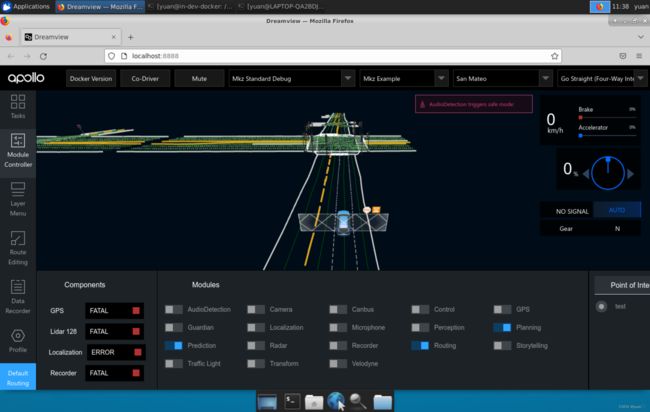Viewport: 650px width, 412px height.
Task: Click the Co-Driver button
Action: (145, 78)
